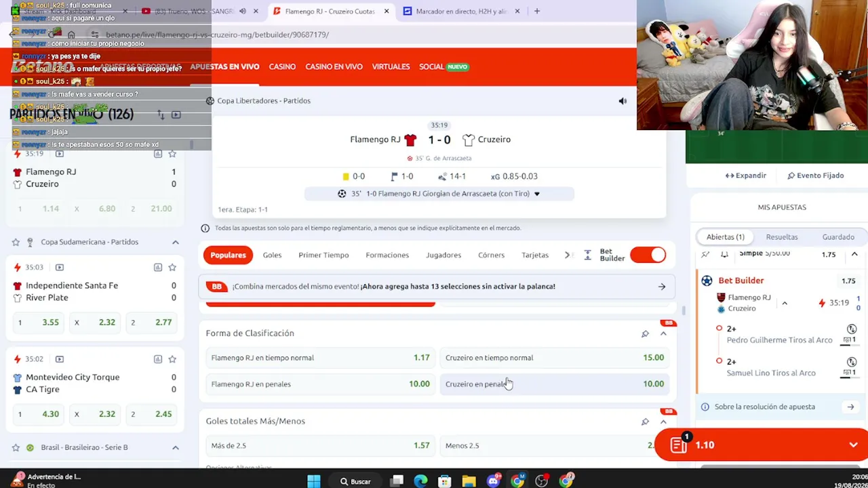The image size is (868, 488).
Task: Open live stream icon for Independiente Santa Fe match
Action: pos(60,268)
